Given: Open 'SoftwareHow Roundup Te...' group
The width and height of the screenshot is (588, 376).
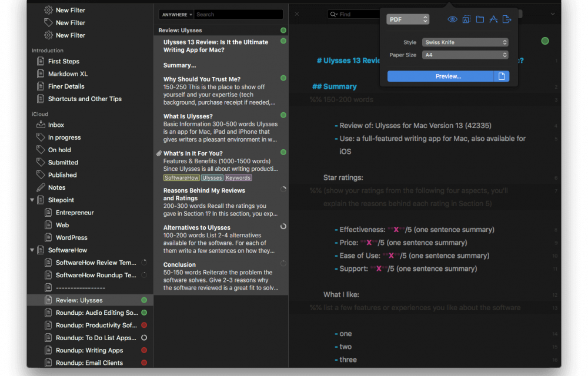Looking at the screenshot, I should click(90, 276).
